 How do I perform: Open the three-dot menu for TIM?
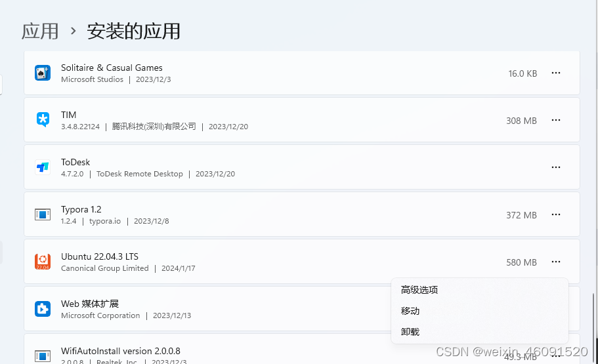(x=556, y=120)
